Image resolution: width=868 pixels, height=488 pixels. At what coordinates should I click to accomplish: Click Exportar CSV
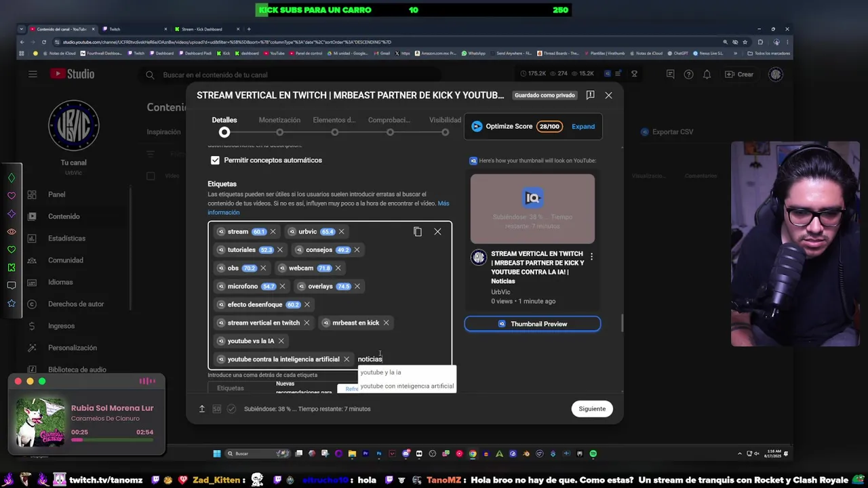click(x=667, y=132)
